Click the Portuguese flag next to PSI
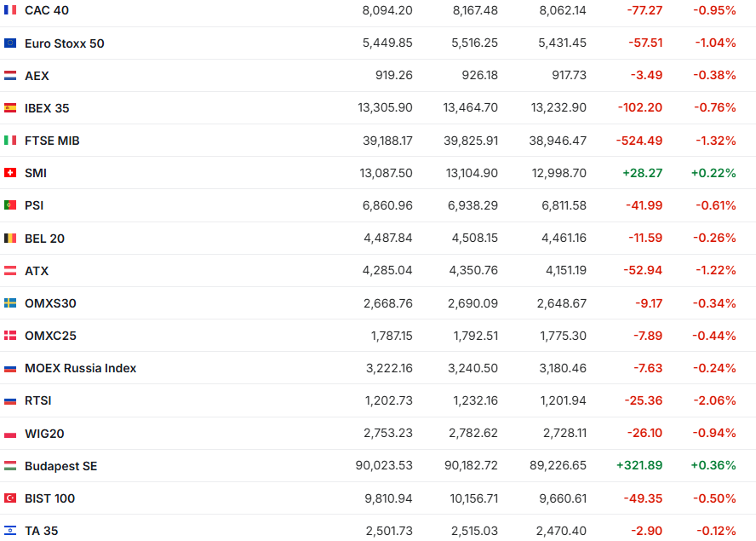Image resolution: width=756 pixels, height=541 pixels. coord(10,205)
